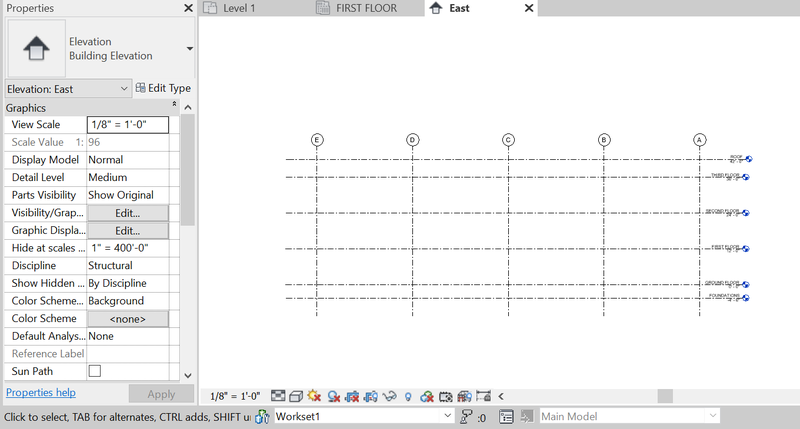Image resolution: width=800 pixels, height=429 pixels.
Task: Close the East view tab
Action: coord(528,8)
